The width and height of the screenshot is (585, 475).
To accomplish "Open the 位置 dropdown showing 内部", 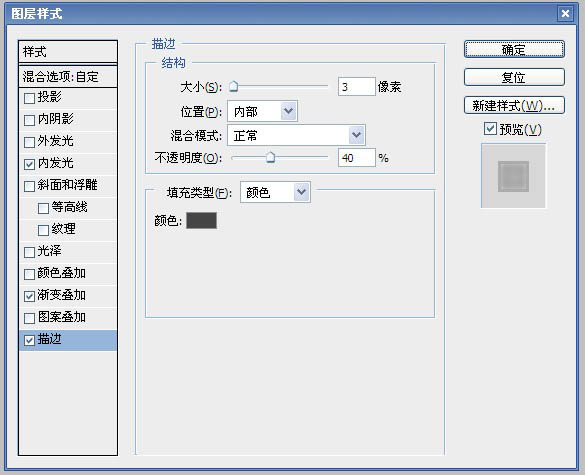I will (x=262, y=111).
